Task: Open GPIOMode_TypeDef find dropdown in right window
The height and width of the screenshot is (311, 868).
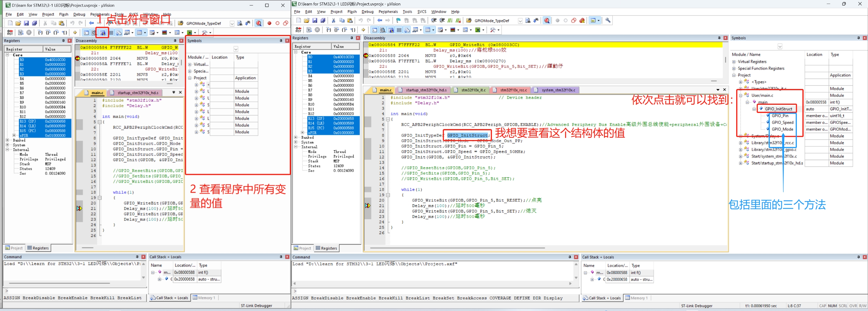Action: [520, 21]
